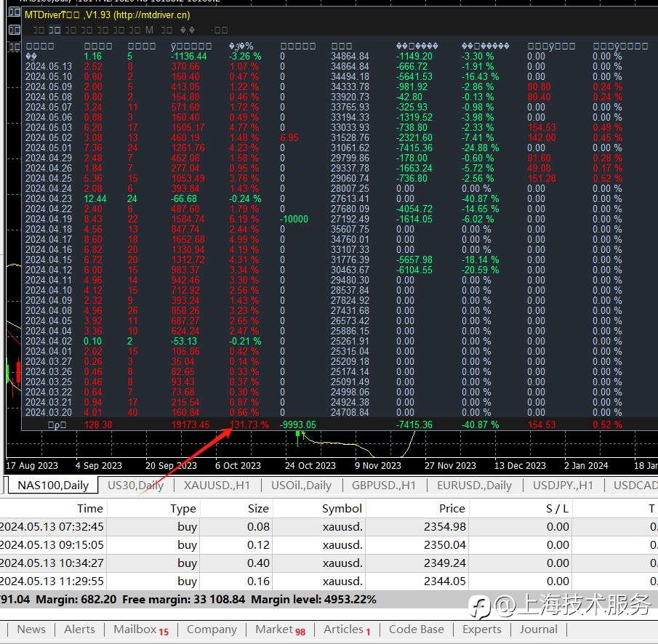
Task: Switch to the Articles tab
Action: (x=347, y=629)
